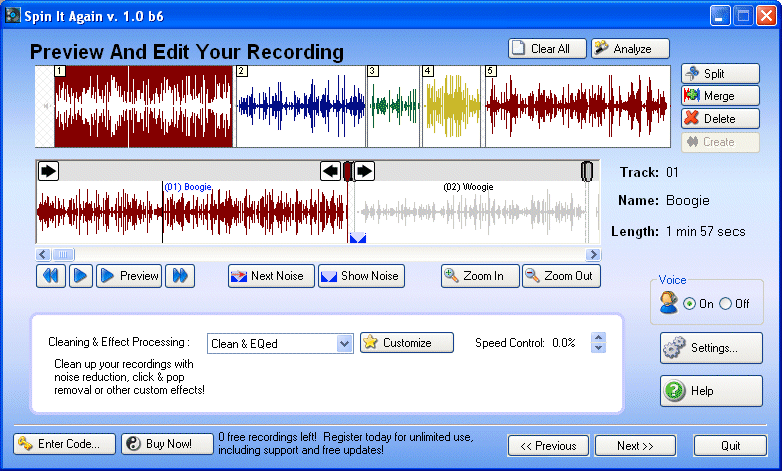Delete the selected track
The width and height of the screenshot is (782, 471).
(x=720, y=119)
